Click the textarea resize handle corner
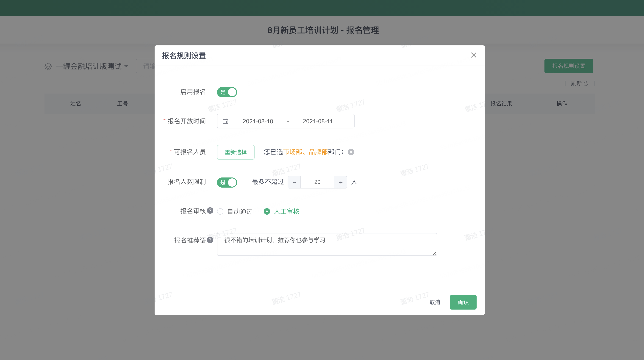 click(434, 253)
